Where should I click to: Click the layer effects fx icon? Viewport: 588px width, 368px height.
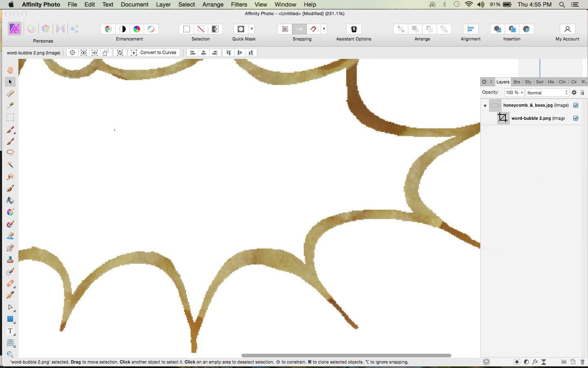(x=535, y=362)
